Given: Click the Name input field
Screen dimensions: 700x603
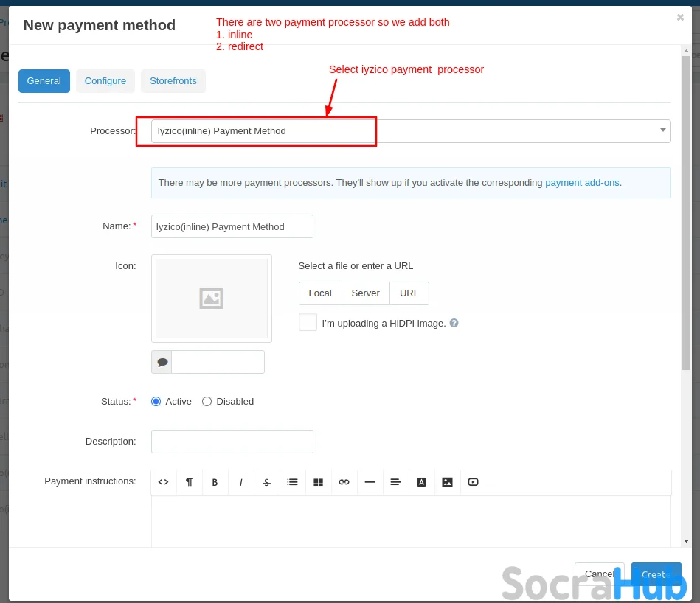Looking at the screenshot, I should [232, 226].
